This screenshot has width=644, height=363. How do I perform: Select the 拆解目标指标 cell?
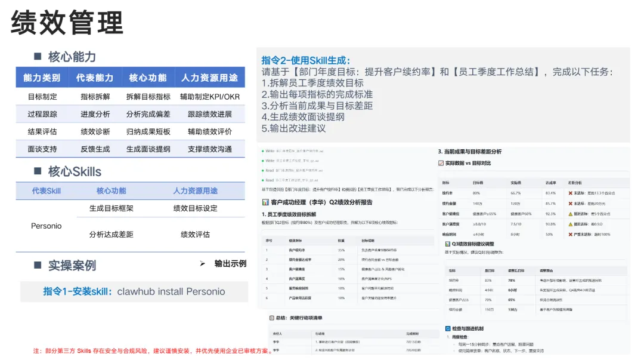click(148, 97)
